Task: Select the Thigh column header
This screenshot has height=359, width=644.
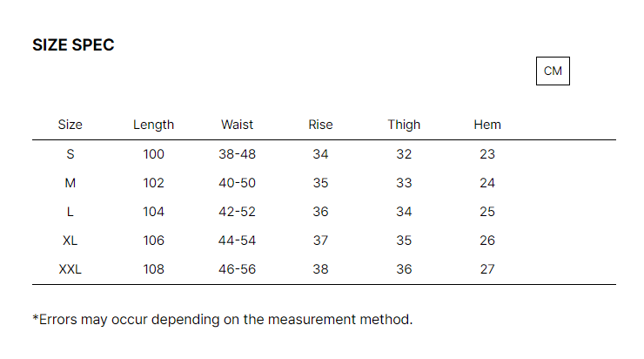Action: click(x=404, y=125)
